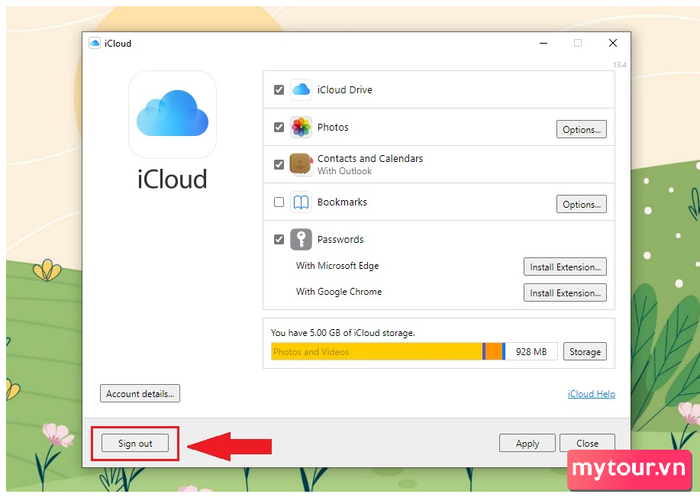700x501 pixels.
Task: Uncheck the iCloud Drive checkbox
Action: tap(279, 90)
